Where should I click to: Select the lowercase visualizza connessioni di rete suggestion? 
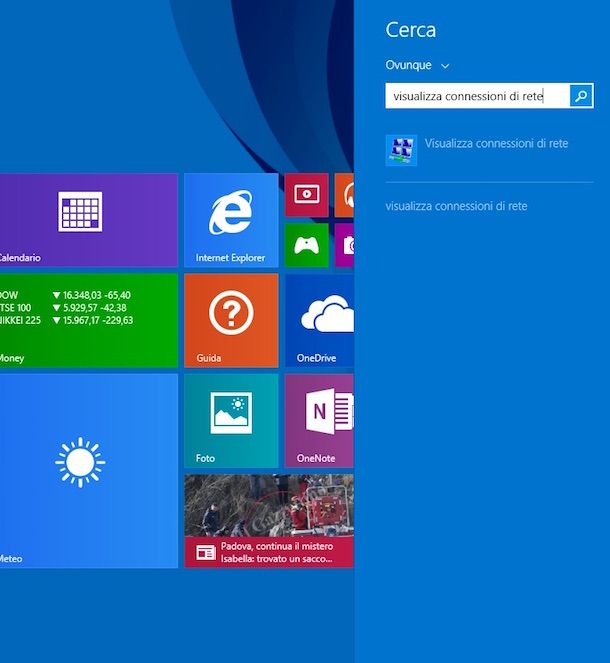tap(457, 206)
